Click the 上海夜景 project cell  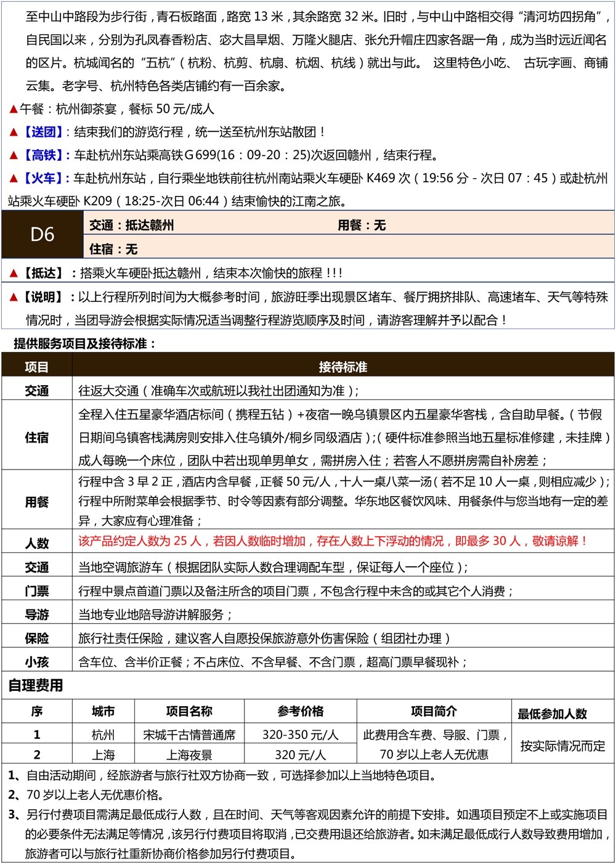tap(189, 756)
